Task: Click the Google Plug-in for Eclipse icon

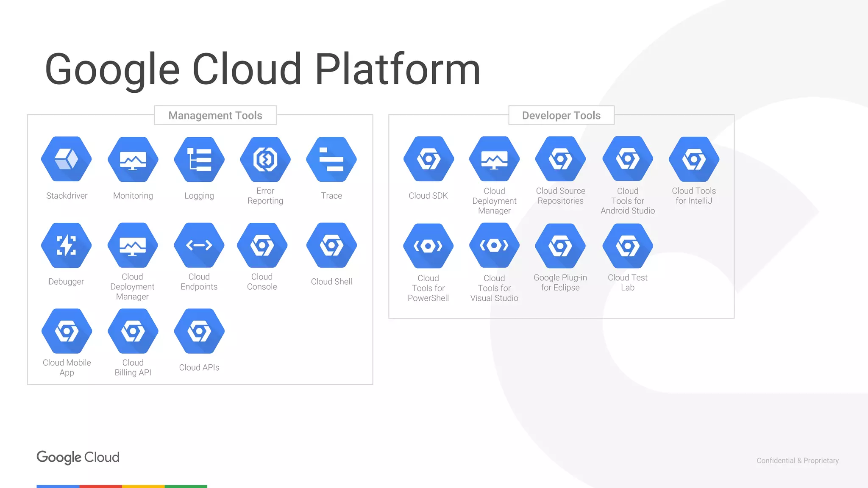Action: 560,246
